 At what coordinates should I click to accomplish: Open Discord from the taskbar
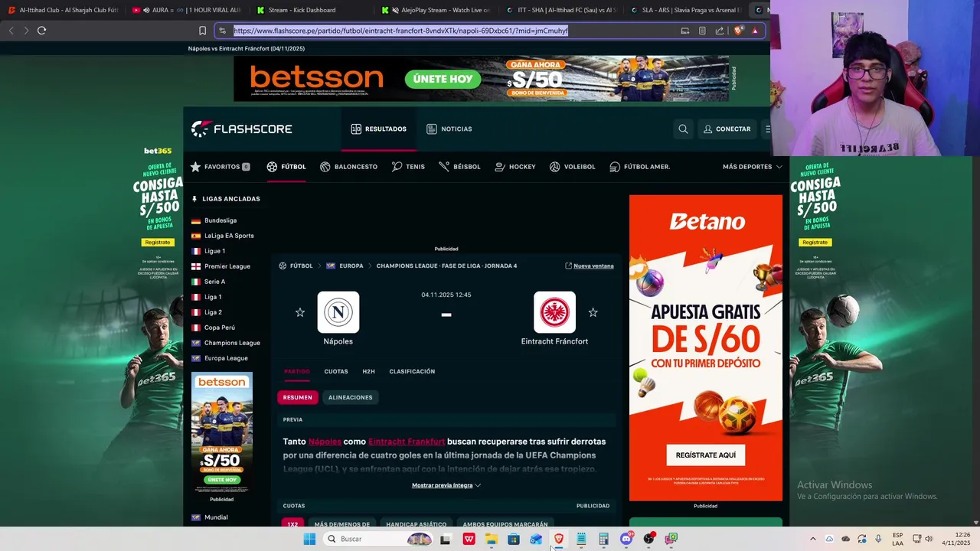(x=626, y=539)
